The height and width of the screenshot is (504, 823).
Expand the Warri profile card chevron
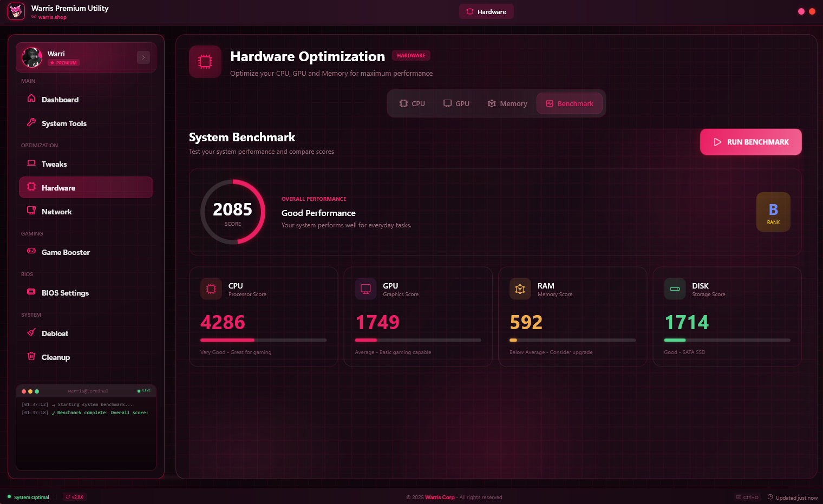click(x=143, y=57)
